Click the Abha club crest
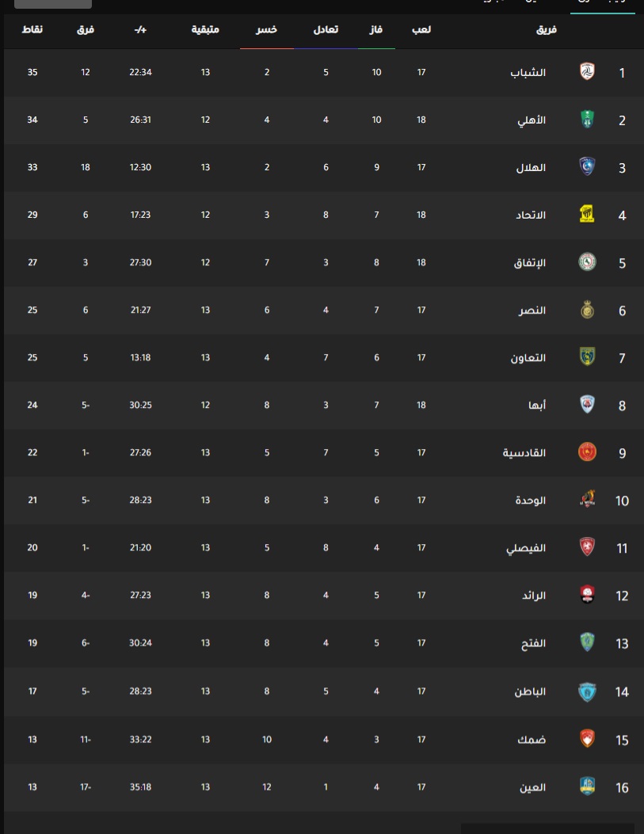 point(586,404)
